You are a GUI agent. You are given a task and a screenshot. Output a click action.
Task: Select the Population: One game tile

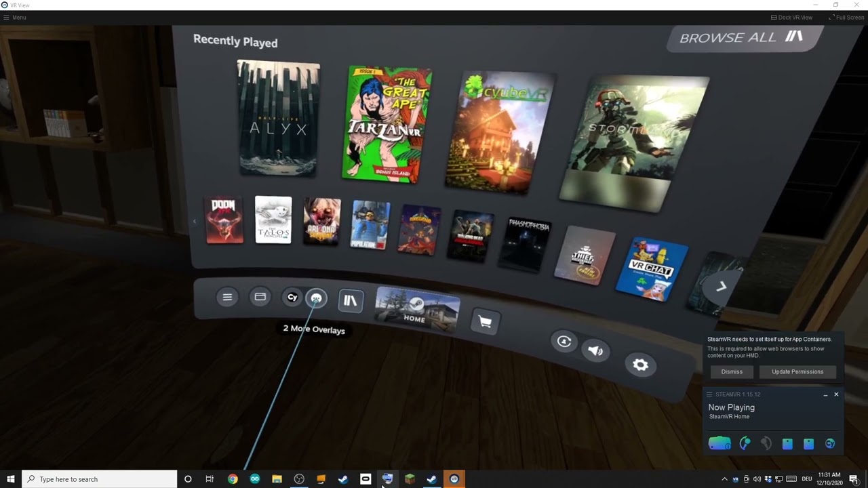pos(371,225)
